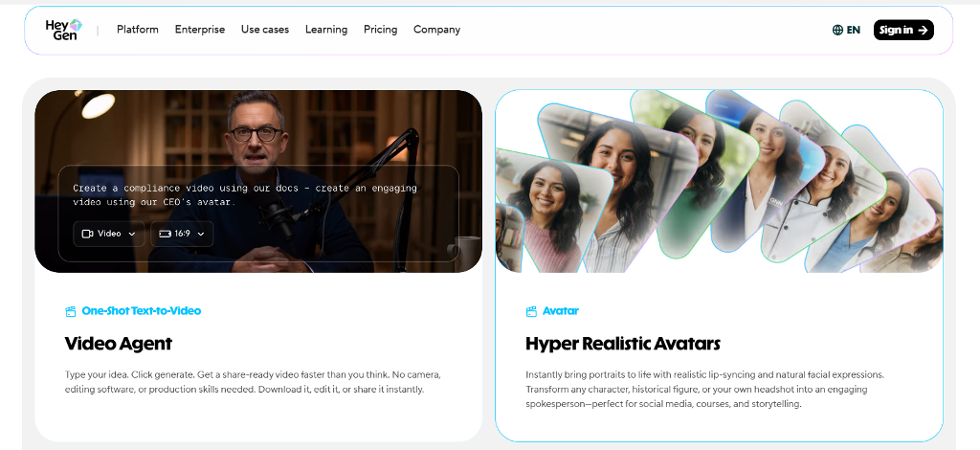Screen dimensions: 980x450
Task: Click the 'Type your idea. Click generate.' description
Action: (253, 382)
